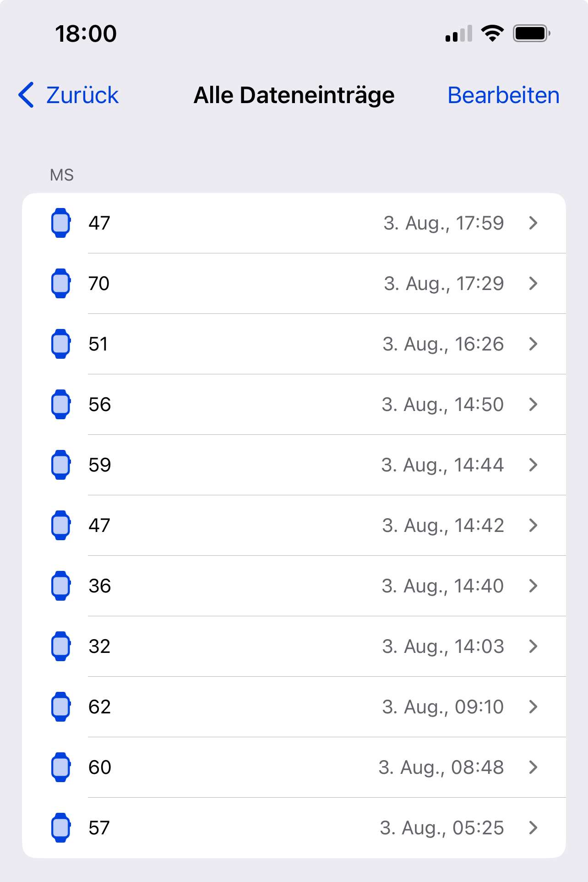Tap the watch icon beside value 56
Viewport: 588px width, 882px height.
click(x=60, y=404)
